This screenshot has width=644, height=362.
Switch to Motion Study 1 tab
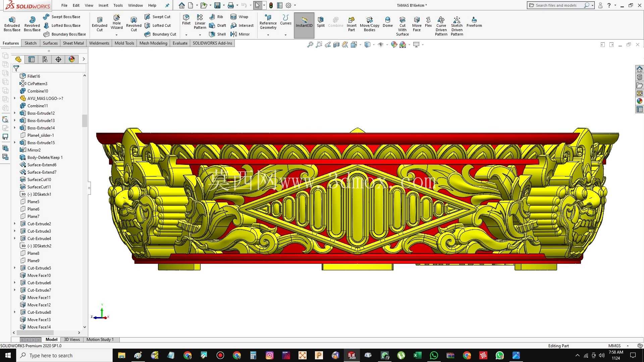100,340
